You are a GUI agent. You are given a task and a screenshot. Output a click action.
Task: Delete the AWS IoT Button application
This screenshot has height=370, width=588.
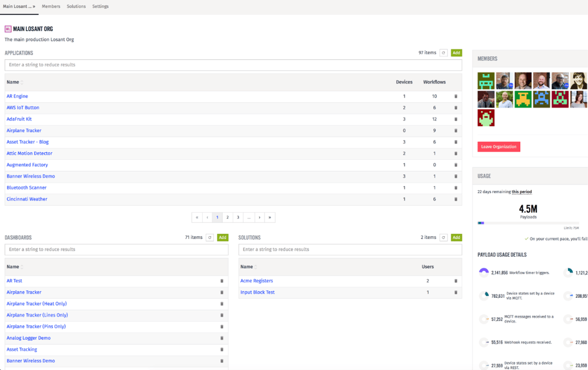pos(456,108)
